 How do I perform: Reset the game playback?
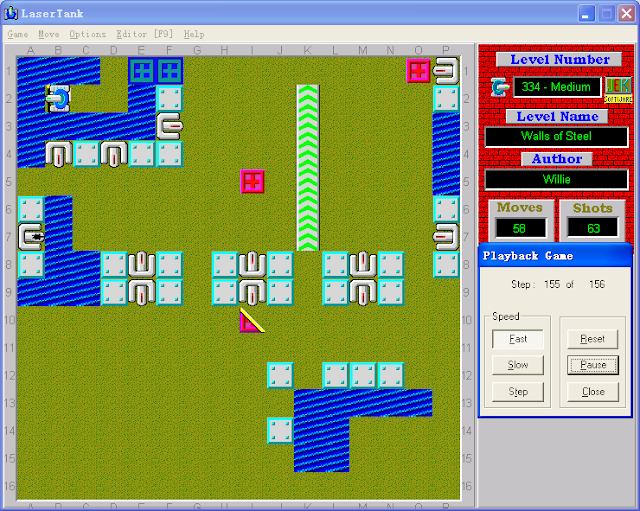pyautogui.click(x=593, y=339)
